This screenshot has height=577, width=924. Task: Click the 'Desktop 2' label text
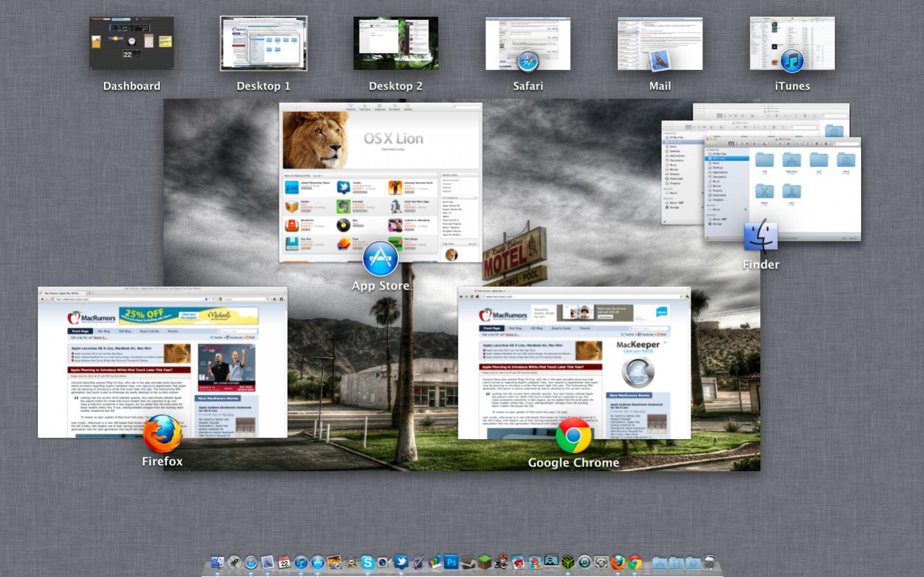coord(396,86)
